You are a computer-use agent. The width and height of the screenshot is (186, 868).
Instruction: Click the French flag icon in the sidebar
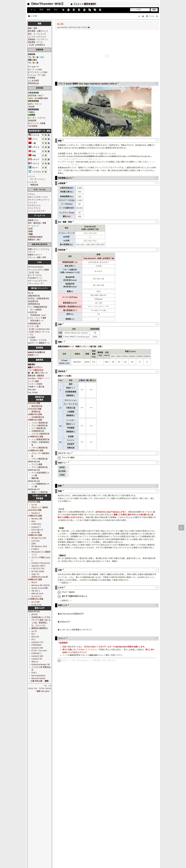click(30, 163)
